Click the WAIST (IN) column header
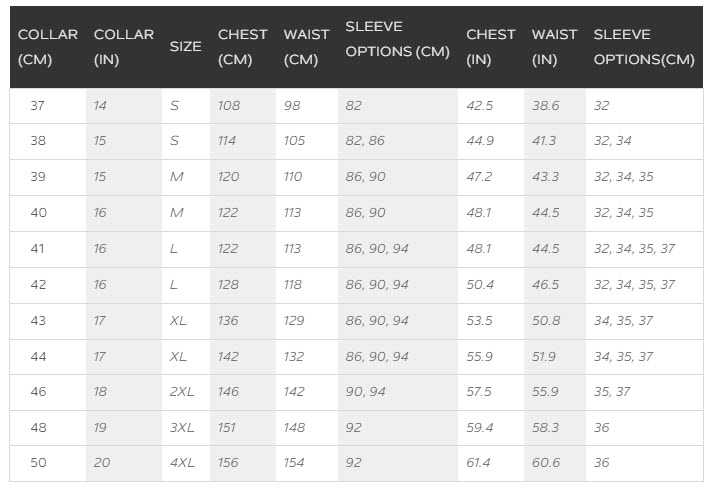712x488 pixels. 554,47
